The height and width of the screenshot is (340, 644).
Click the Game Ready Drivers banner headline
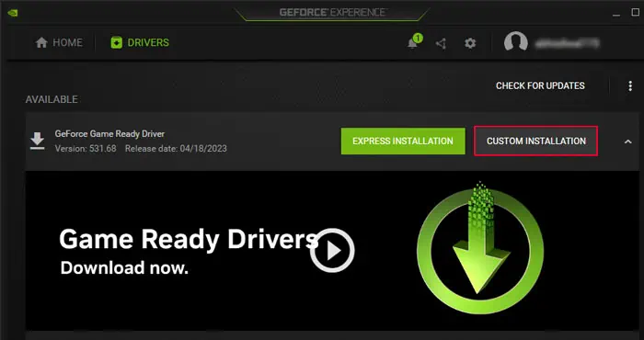pyautogui.click(x=189, y=239)
